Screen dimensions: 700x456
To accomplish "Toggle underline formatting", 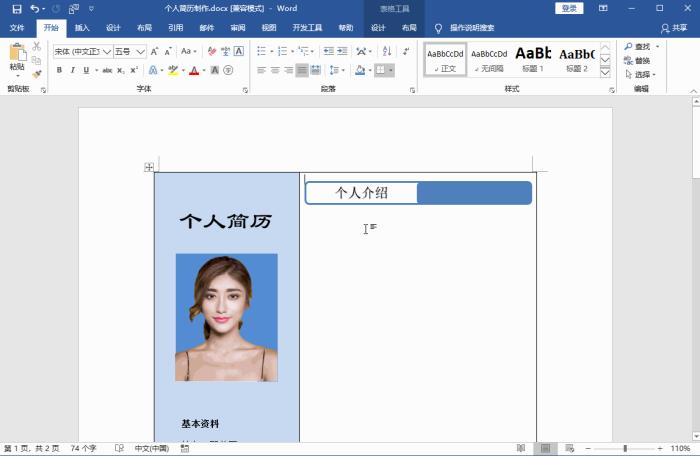I will (x=85, y=70).
